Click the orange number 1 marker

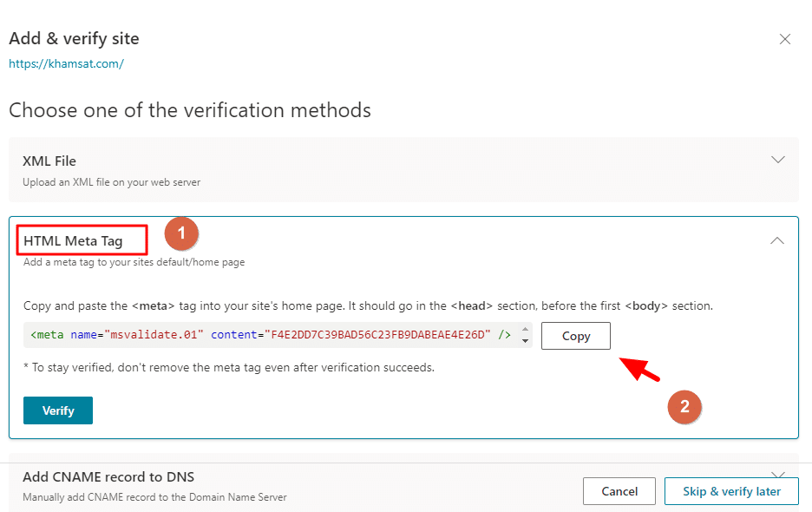point(181,233)
